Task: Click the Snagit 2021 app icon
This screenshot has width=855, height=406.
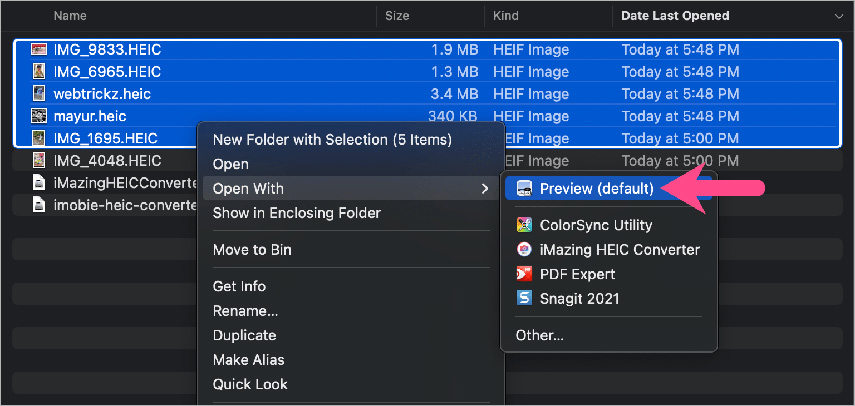Action: [524, 298]
